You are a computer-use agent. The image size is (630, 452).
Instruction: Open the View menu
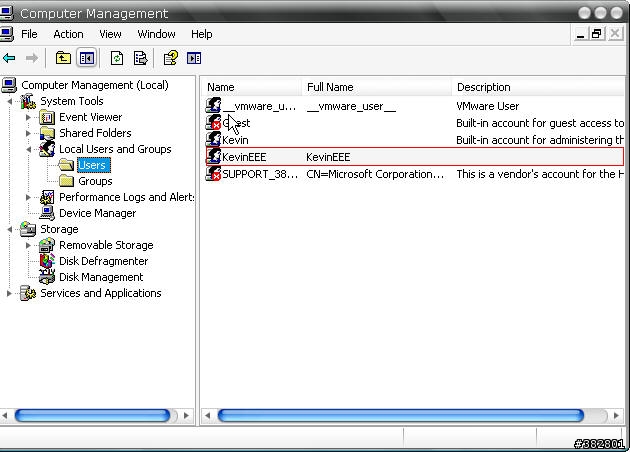(110, 34)
